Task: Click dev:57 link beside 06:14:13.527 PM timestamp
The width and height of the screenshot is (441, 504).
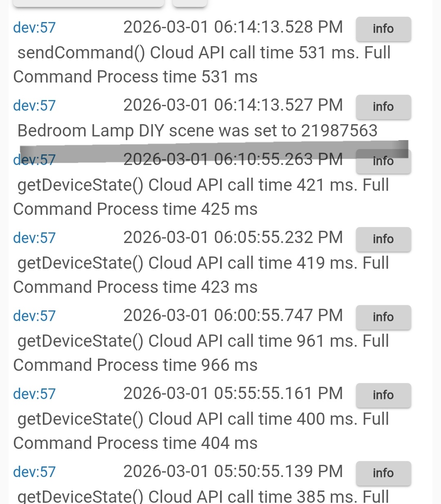Action: click(34, 106)
